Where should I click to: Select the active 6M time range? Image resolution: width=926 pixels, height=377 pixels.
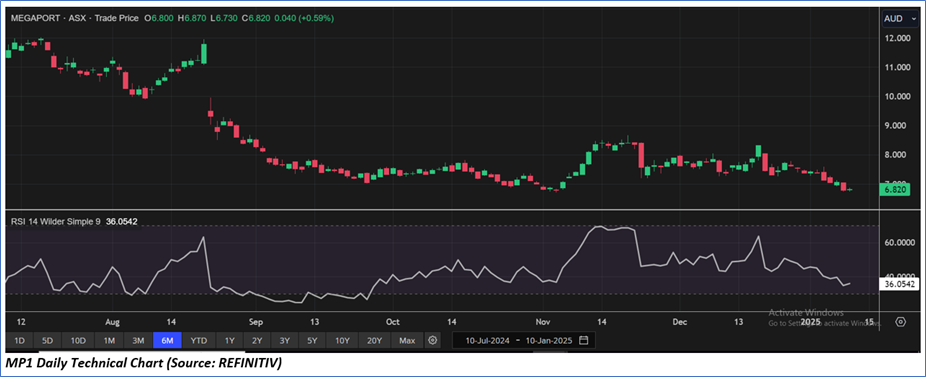coord(167,340)
